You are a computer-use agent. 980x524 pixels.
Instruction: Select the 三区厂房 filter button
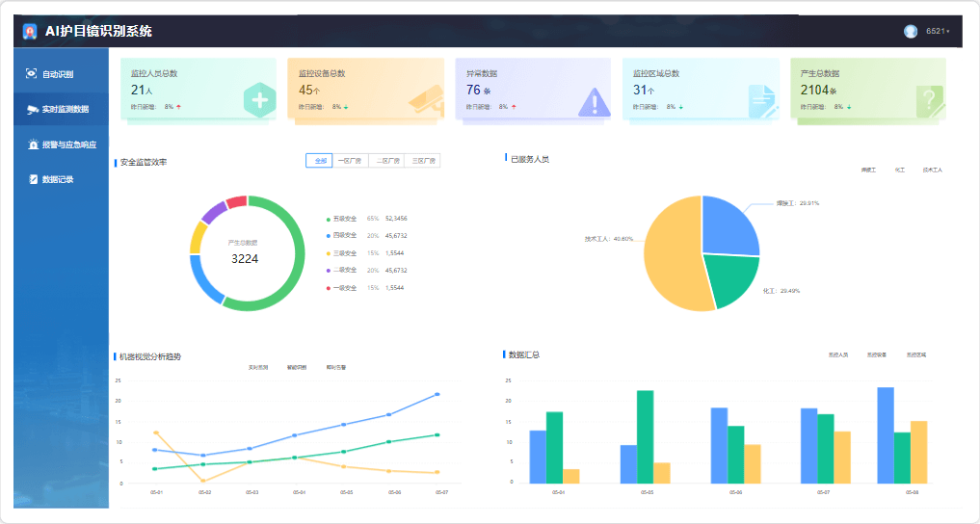click(423, 161)
